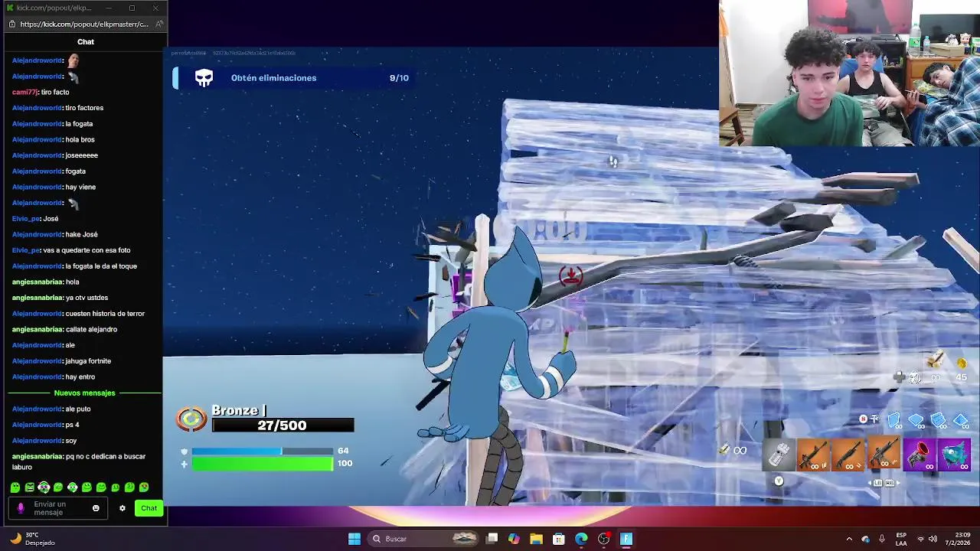980x551 pixels.
Task: Open File Explorer from taskbar
Action: (x=536, y=539)
